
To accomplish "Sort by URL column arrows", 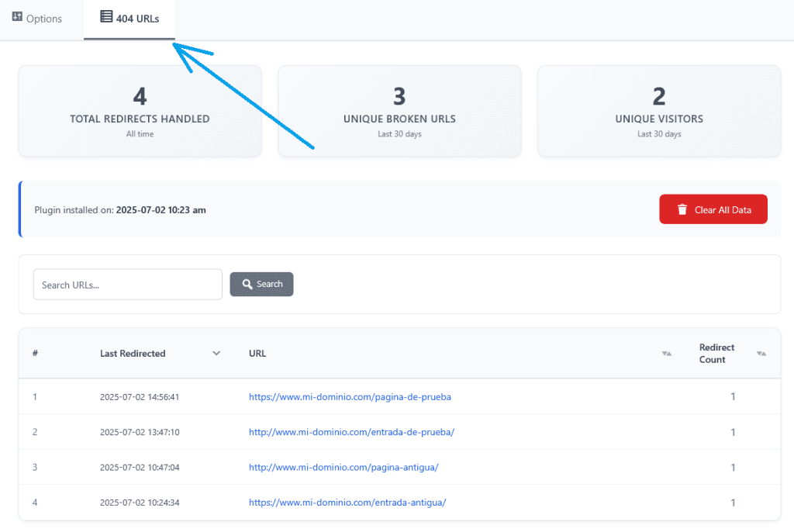I will click(x=666, y=354).
